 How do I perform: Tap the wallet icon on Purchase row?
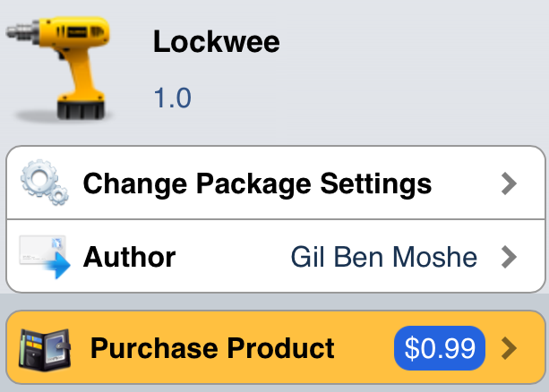[45, 348]
